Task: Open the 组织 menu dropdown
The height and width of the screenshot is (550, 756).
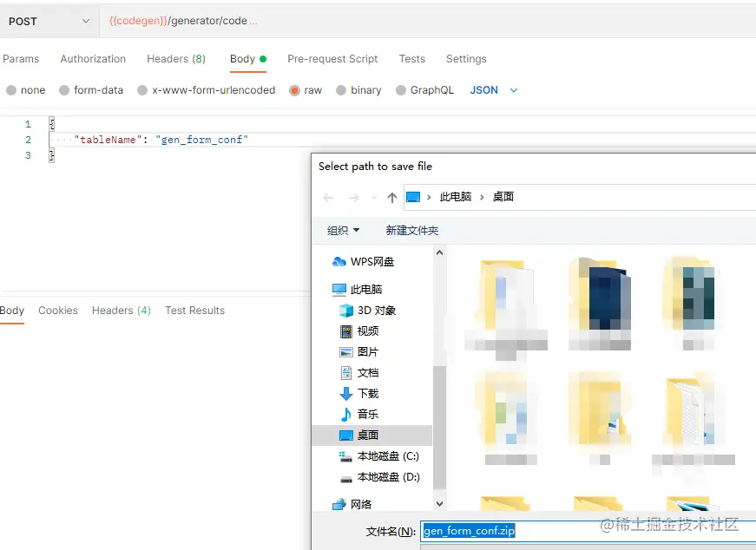Action: (x=343, y=231)
